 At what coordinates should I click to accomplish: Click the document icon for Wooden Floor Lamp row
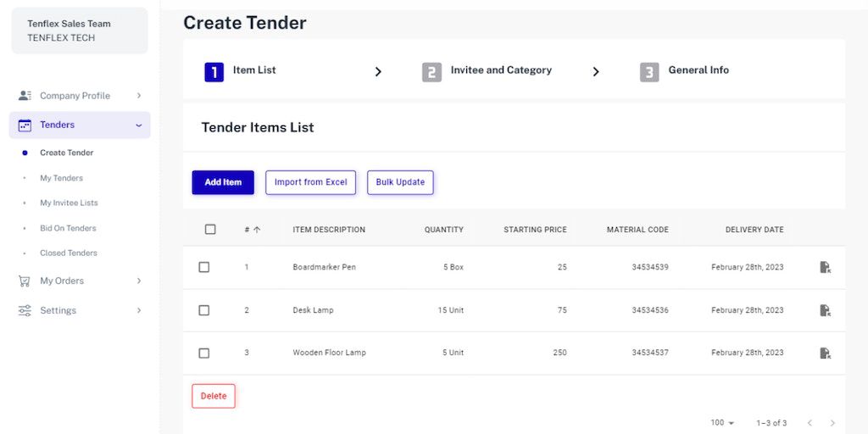[825, 353]
